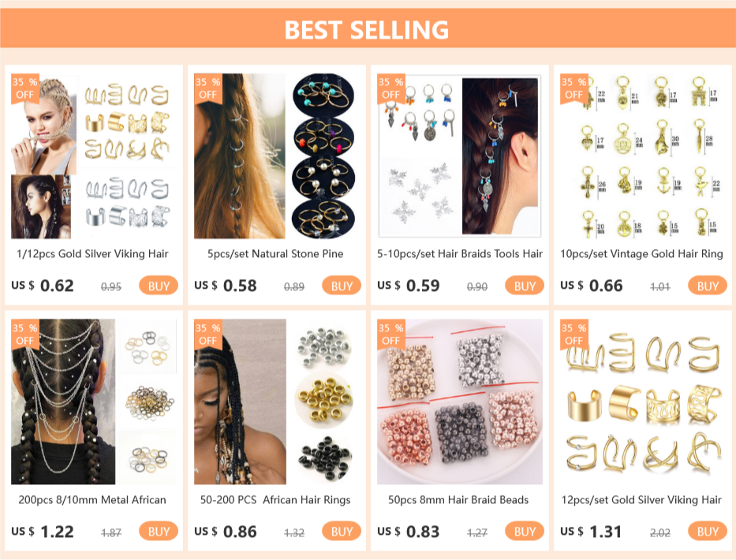
Task: Click the '5pcs/set Natural Stone Pine' title
Action: click(275, 254)
